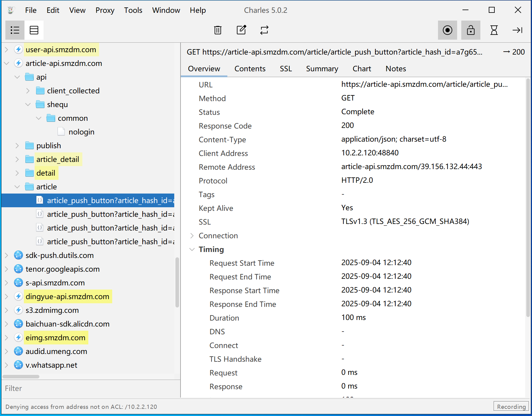Click the Overview panel vertical scrollbar
Viewport: 532px width, 416px height.
click(528, 197)
